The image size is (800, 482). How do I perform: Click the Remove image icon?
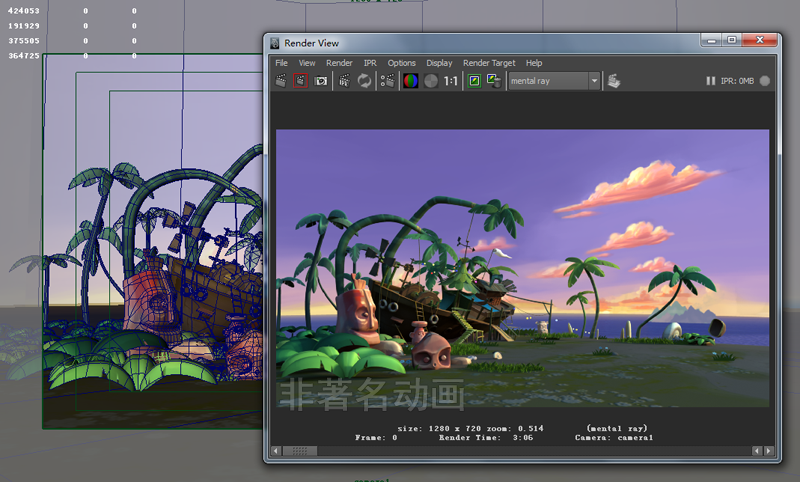494,81
